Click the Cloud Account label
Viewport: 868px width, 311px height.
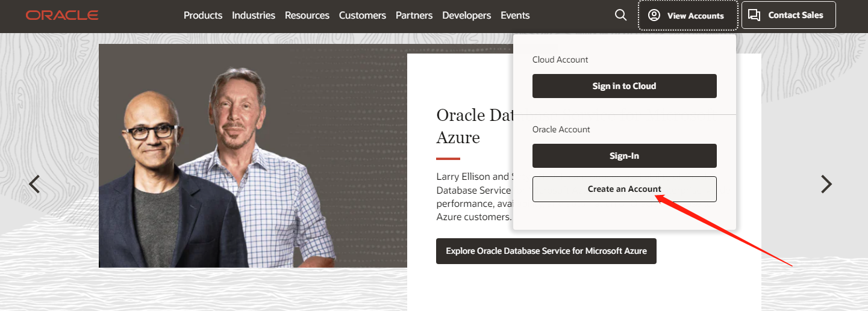[x=560, y=60]
